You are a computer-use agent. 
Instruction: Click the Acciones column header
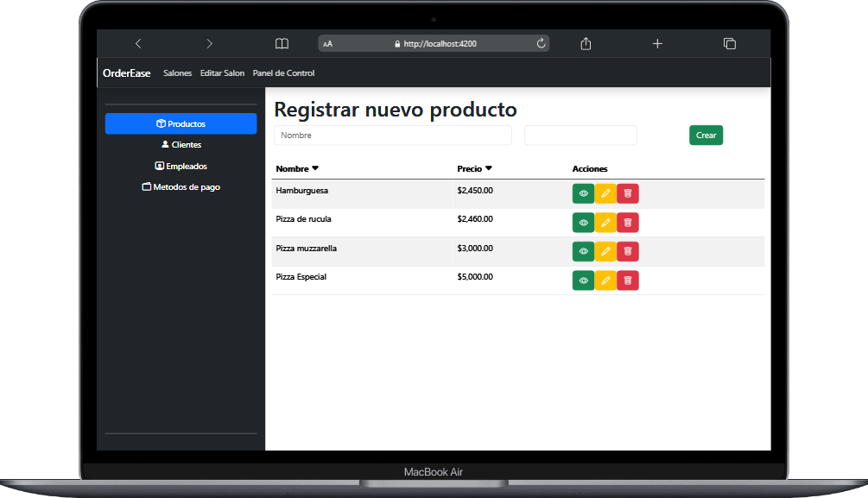click(x=590, y=169)
